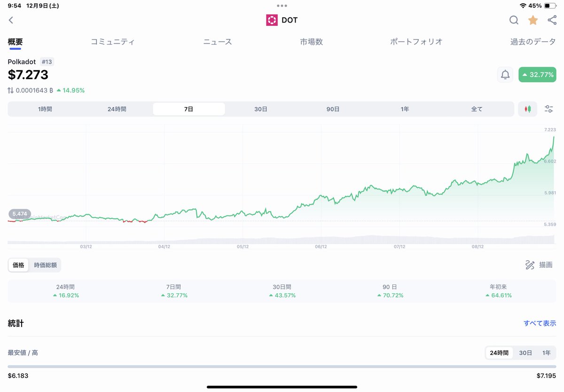Open the 過去のデータ tab

tap(533, 42)
